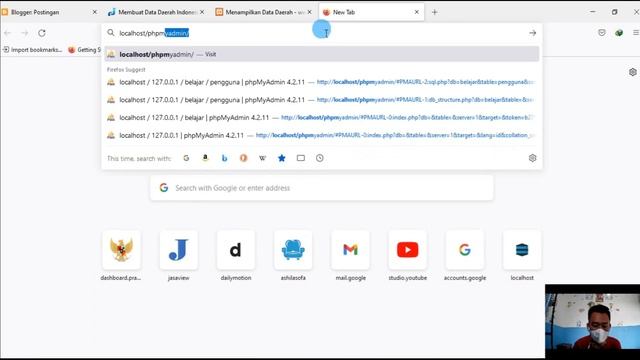The image size is (640, 360).
Task: Close the Blogger: Postingan tab
Action: pyautogui.click(x=95, y=12)
